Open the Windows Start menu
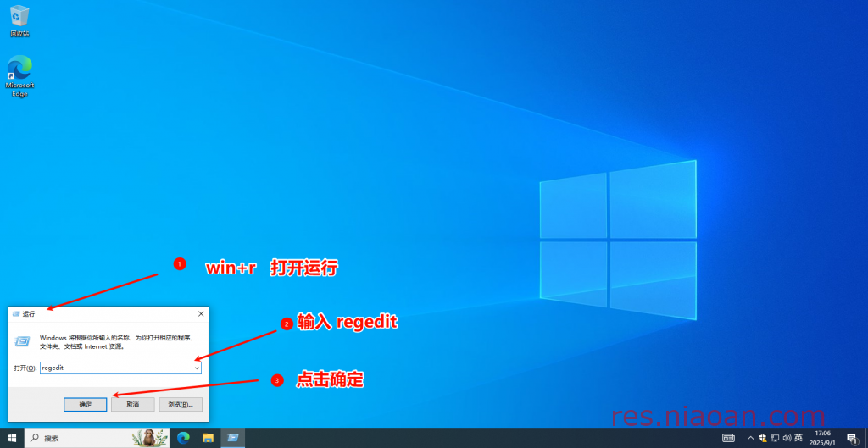Viewport: 868px width, 448px height. pos(12,438)
